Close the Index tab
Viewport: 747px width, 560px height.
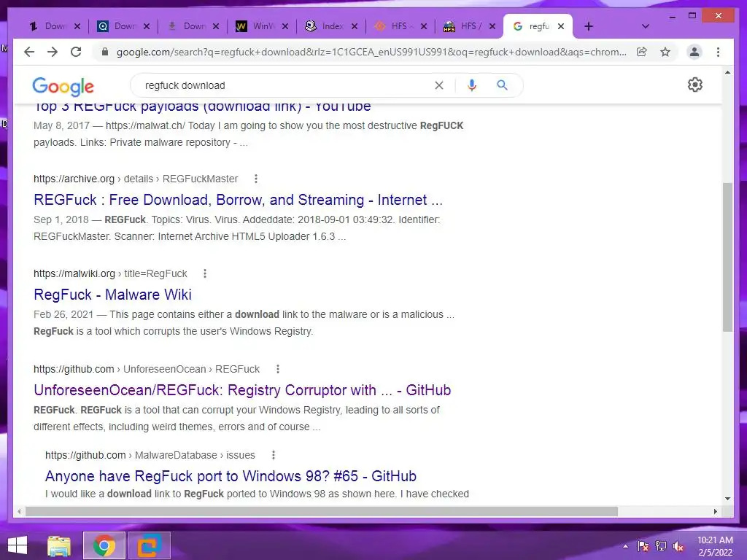(355, 26)
